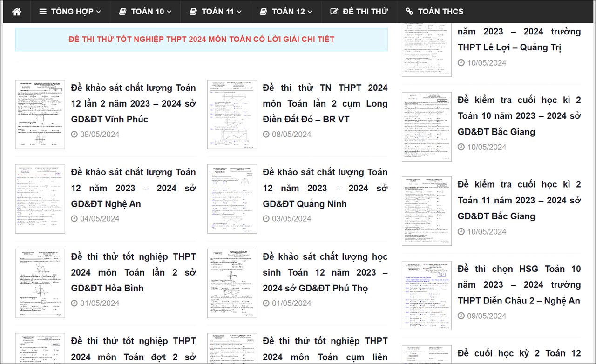Open the Vĩnh Phúc Toán 12 lần 2 article
Viewport: 596px width, 364px height.
(x=133, y=103)
